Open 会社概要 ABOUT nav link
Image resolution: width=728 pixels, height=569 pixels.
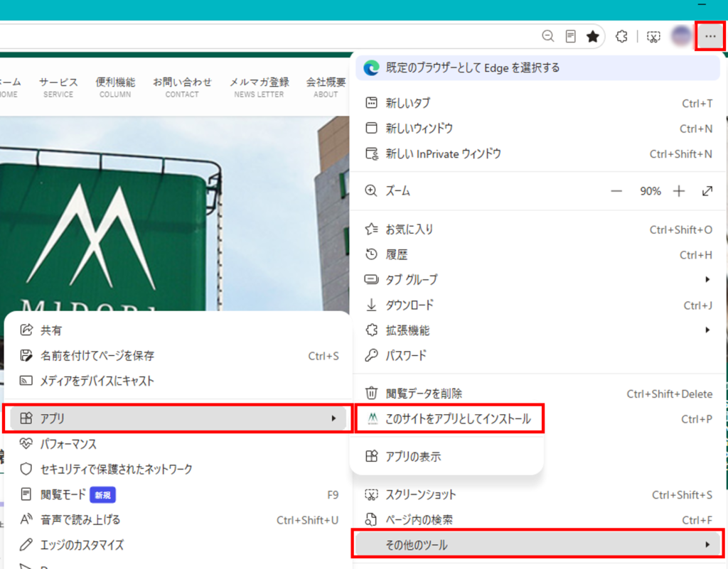coord(326,87)
